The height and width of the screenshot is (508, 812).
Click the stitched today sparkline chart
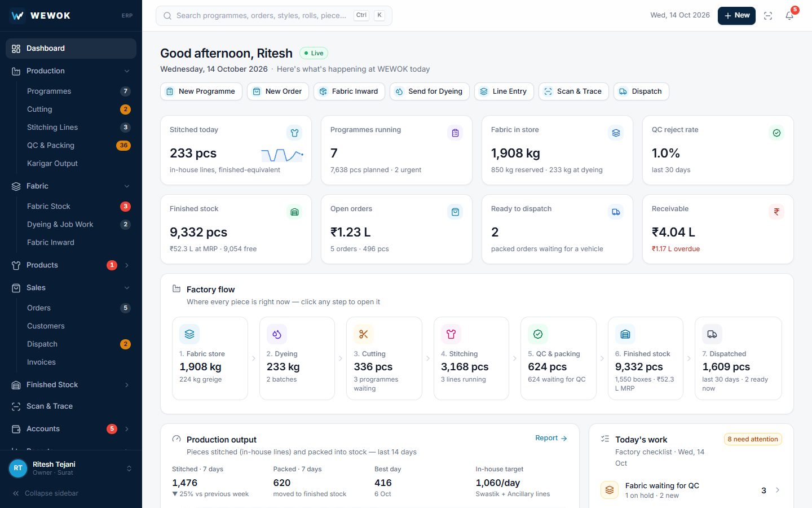282,155
